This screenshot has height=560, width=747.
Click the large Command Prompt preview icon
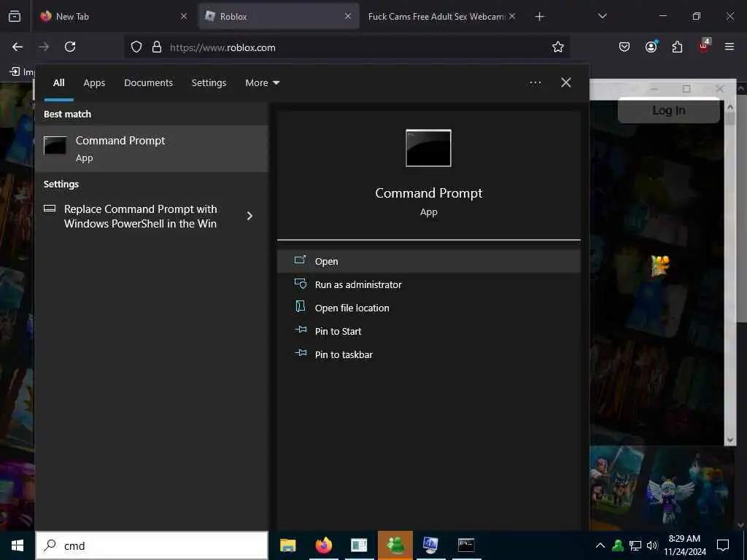pyautogui.click(x=428, y=148)
